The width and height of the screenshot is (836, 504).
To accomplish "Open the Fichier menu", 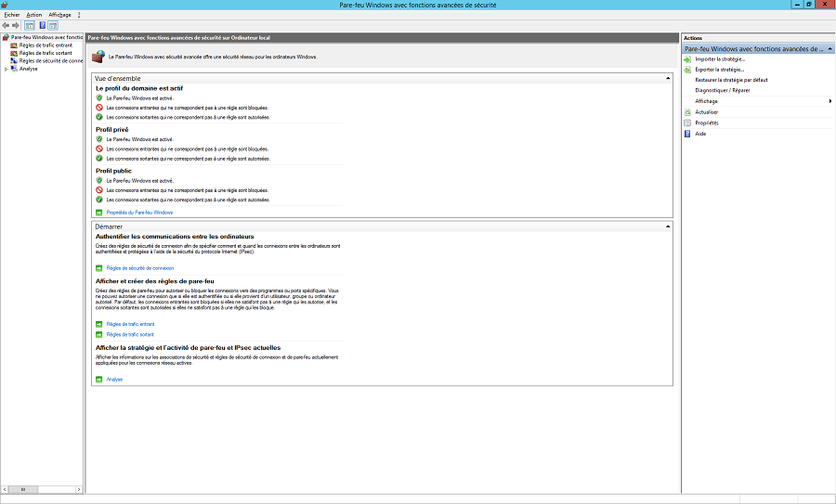I will [12, 15].
